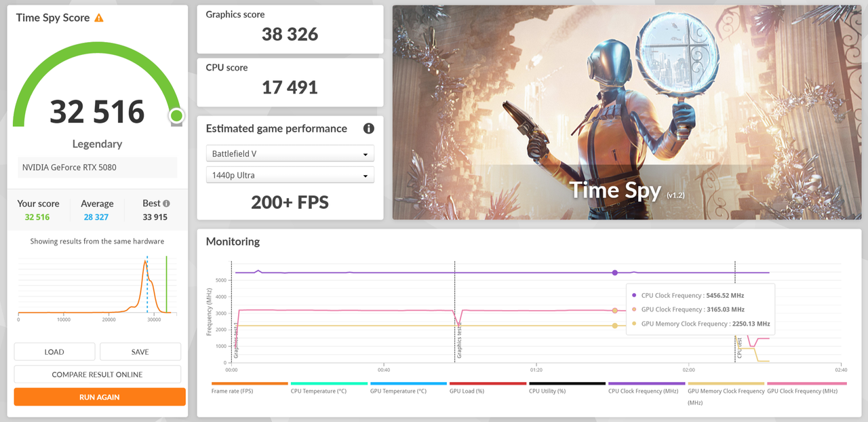
Task: Open COMPARE RESULT ONLINE
Action: pos(98,375)
